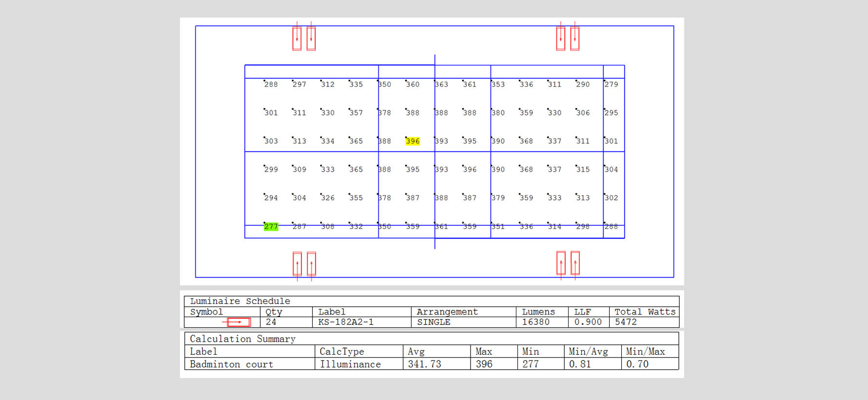The height and width of the screenshot is (400, 868).
Task: Click the average value 341.73
Action: coord(424,364)
